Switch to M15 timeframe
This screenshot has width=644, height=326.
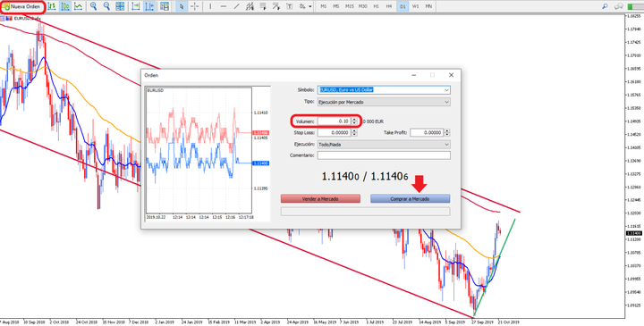coord(350,6)
